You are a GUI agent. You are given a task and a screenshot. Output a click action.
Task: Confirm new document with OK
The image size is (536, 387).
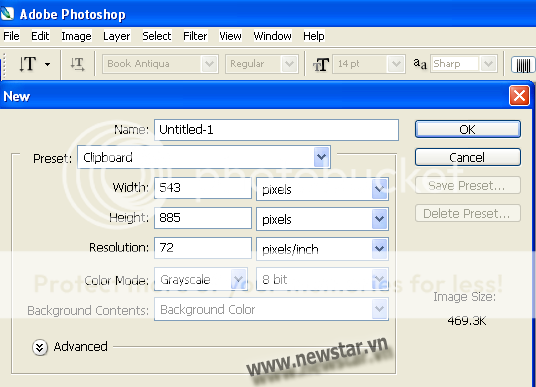tap(468, 130)
